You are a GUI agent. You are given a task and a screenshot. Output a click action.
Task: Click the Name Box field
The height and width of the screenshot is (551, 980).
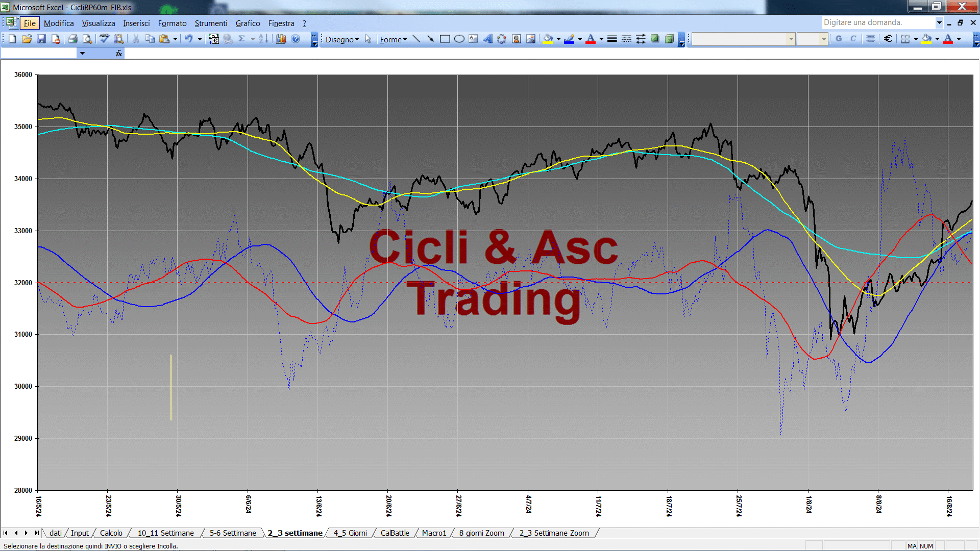click(39, 53)
